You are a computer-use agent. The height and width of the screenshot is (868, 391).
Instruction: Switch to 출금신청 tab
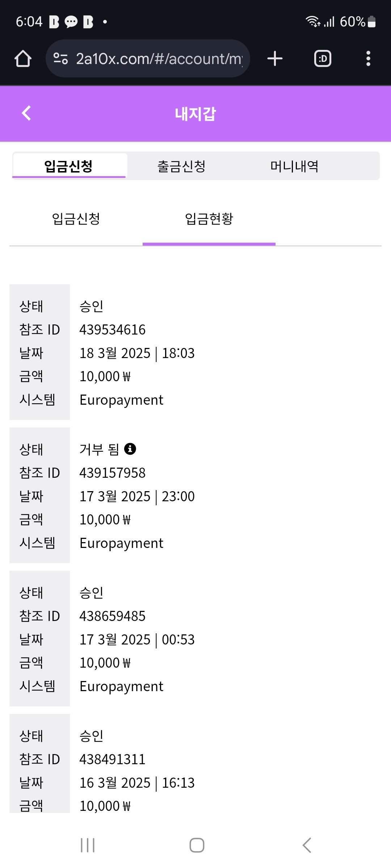[181, 166]
